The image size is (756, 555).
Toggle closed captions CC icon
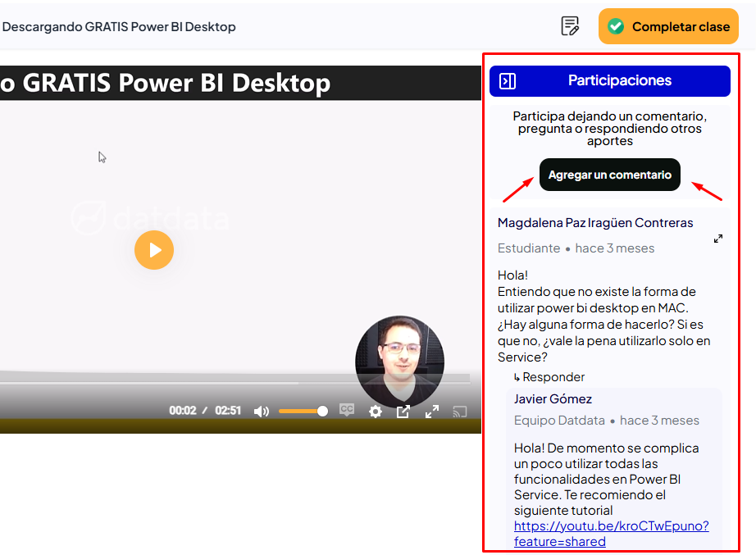346,410
